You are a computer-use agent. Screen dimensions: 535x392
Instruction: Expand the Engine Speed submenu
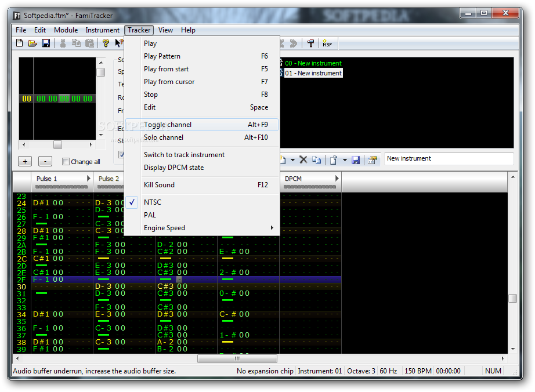(202, 228)
